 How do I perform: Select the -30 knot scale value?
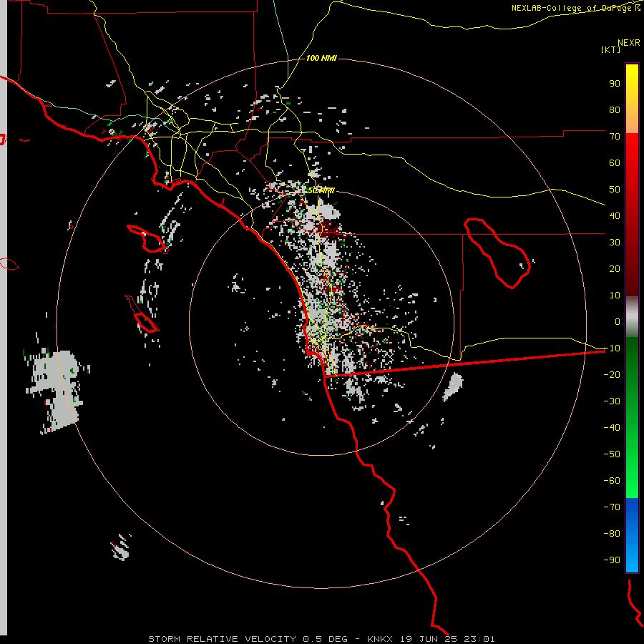pos(612,401)
